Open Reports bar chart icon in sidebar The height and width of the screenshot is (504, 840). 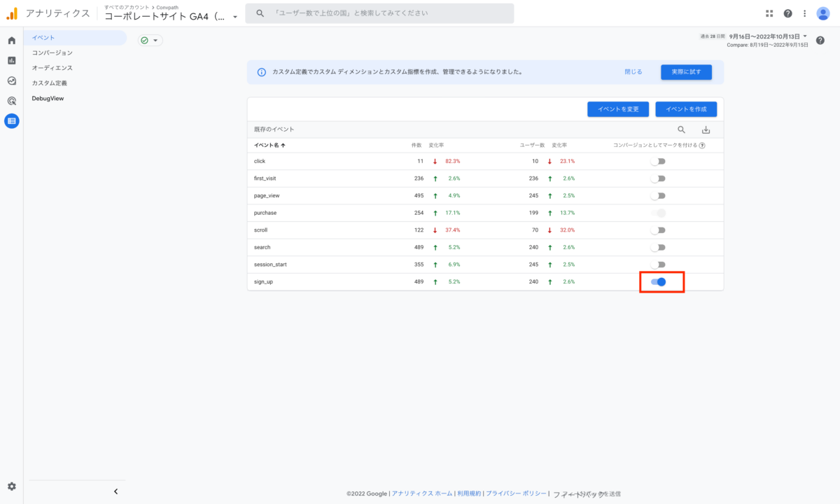pyautogui.click(x=12, y=61)
